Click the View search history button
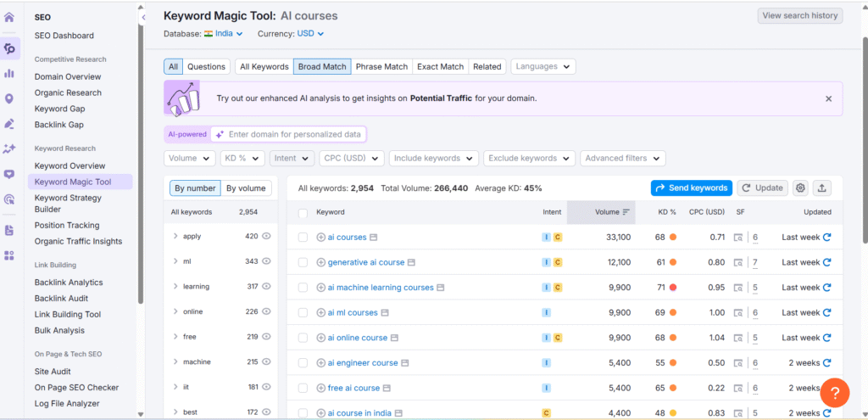 [x=800, y=15]
